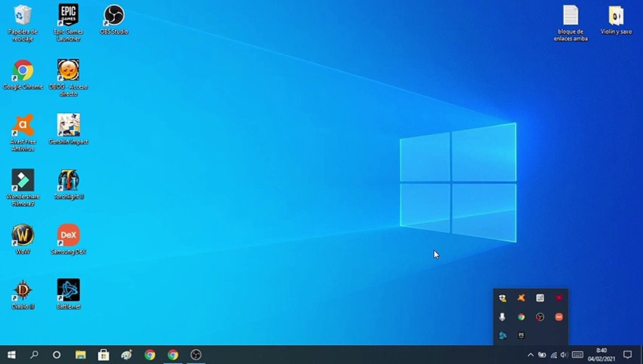This screenshot has height=364, width=643.
Task: Select the DBOG - Acceso directo shortcut
Action: 68,78
